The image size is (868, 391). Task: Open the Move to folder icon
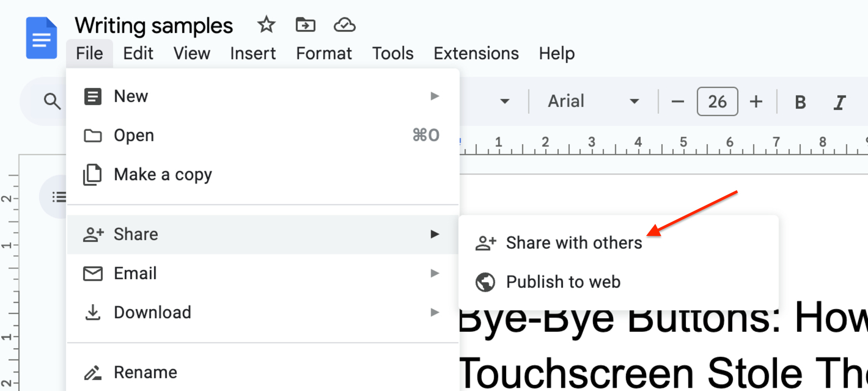click(305, 24)
